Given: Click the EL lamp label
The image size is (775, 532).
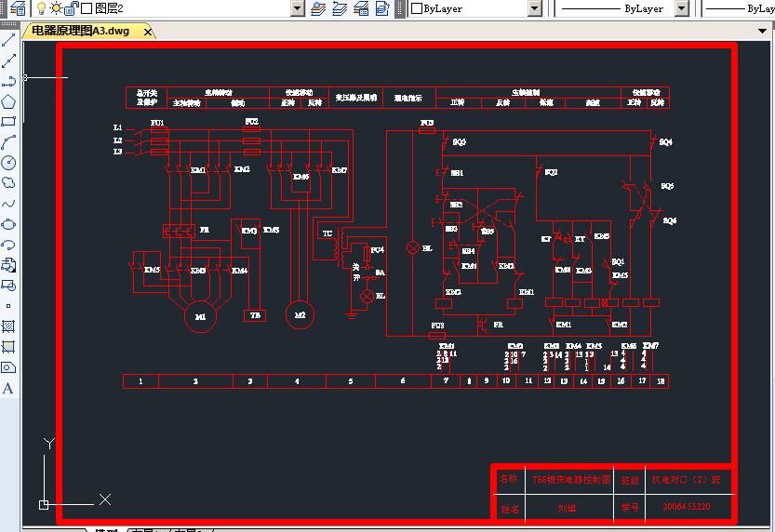Looking at the screenshot, I should coord(381,296).
